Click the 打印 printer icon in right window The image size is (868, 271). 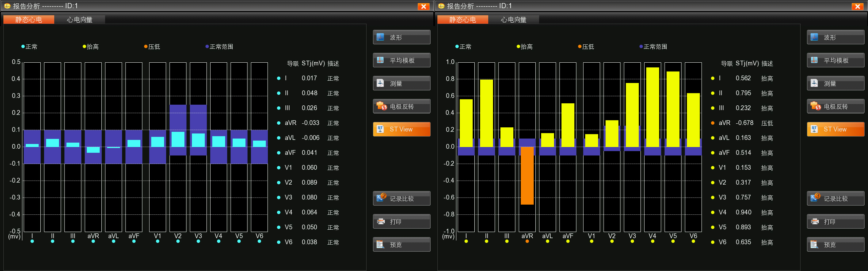(815, 222)
